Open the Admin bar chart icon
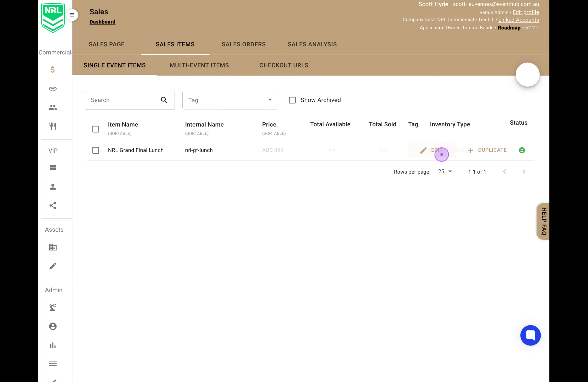 click(53, 345)
